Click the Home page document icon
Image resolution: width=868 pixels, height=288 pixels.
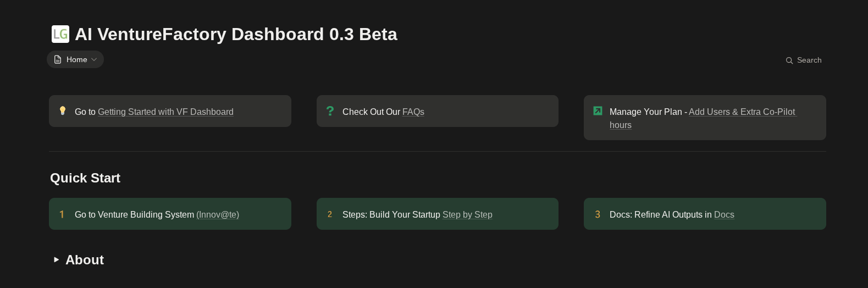click(58, 59)
